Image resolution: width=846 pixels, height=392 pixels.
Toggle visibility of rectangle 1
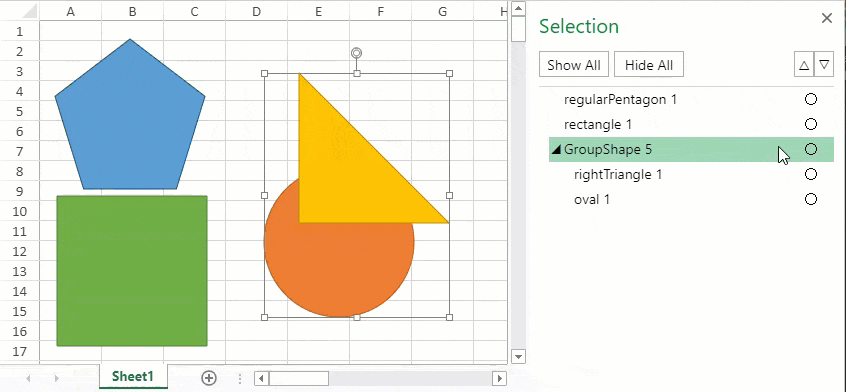pyautogui.click(x=810, y=124)
